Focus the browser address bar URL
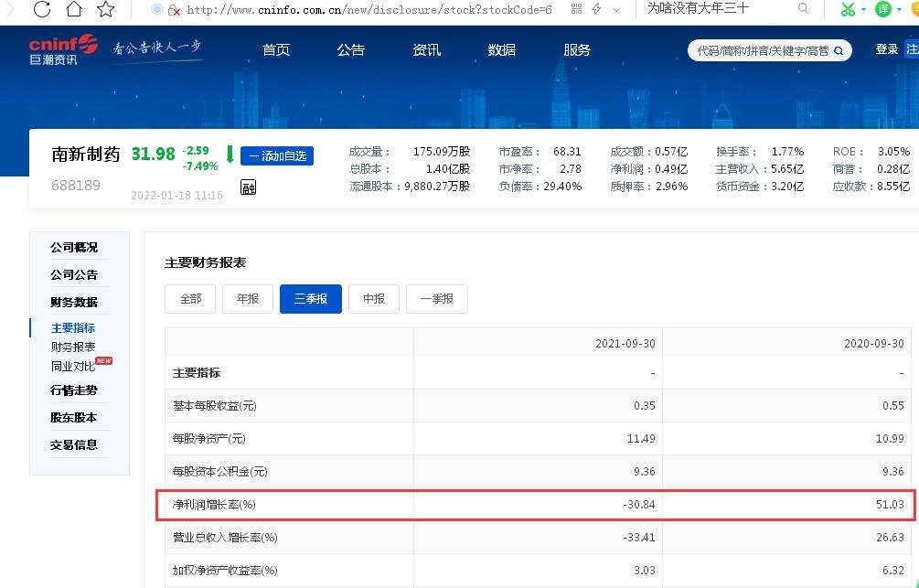The width and height of the screenshot is (919, 588). (369, 9)
